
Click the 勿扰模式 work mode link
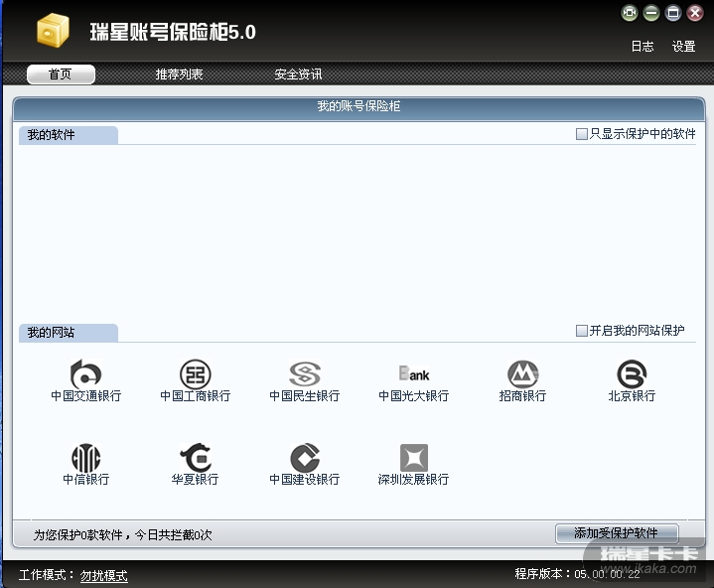(104, 576)
